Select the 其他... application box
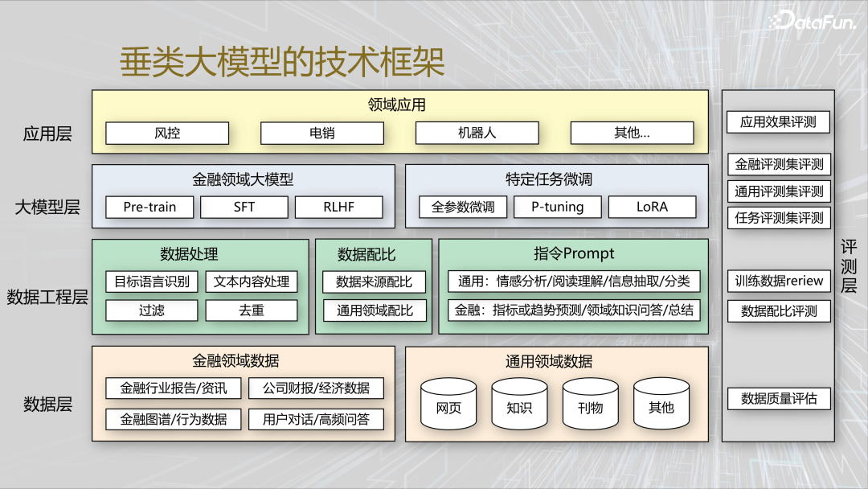The height and width of the screenshot is (489, 868). (x=633, y=133)
